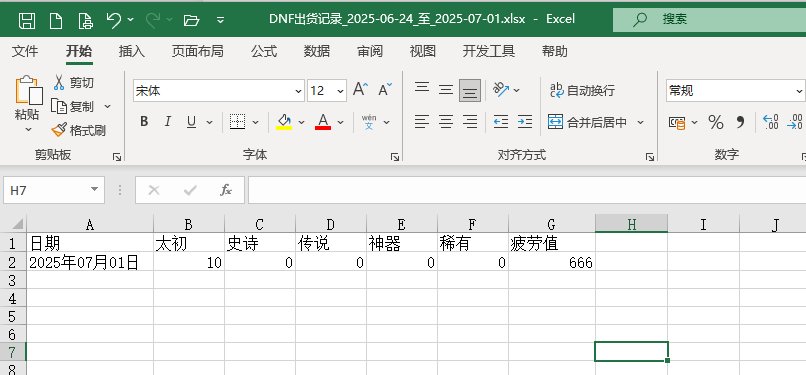The height and width of the screenshot is (375, 806).
Task: Expand font color palette arrow
Action: pyautogui.click(x=340, y=122)
